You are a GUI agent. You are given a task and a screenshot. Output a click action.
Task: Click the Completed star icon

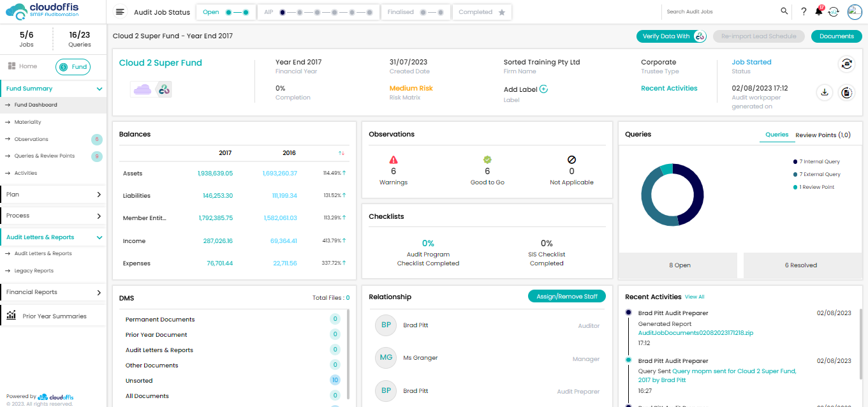point(502,12)
